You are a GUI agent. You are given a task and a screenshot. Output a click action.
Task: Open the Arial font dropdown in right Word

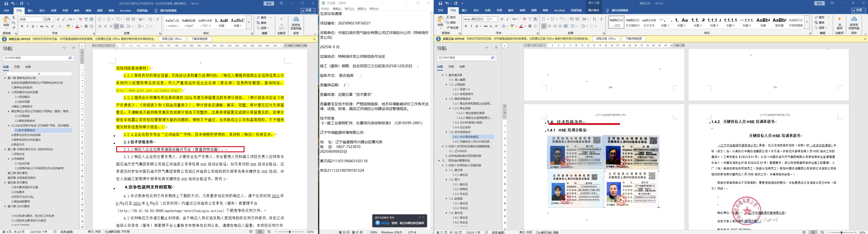pos(486,19)
